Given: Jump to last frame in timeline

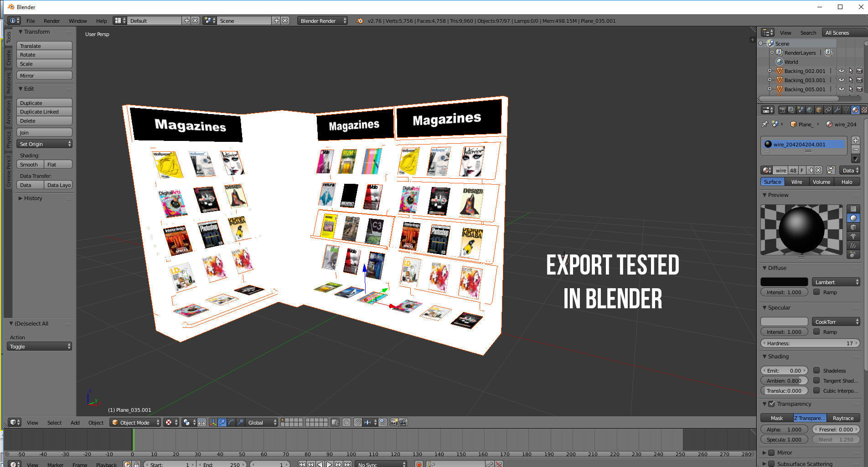Looking at the screenshot, I should [x=347, y=464].
